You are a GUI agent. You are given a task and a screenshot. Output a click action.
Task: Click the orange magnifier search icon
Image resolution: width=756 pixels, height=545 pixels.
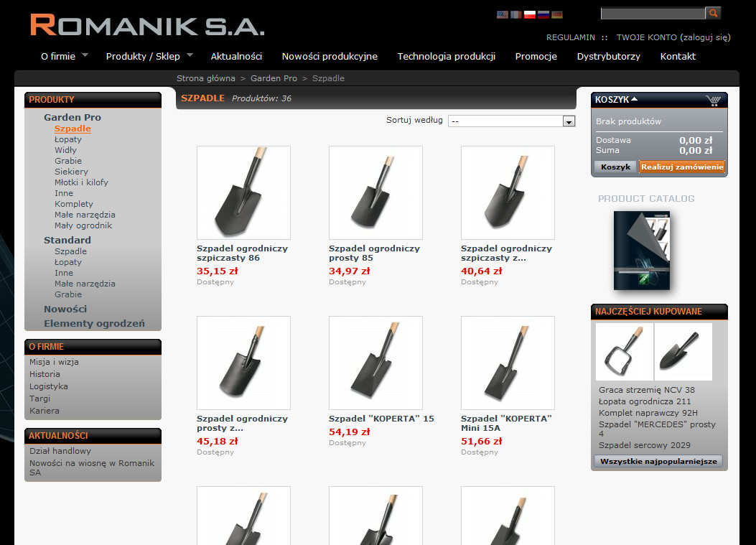(x=713, y=13)
